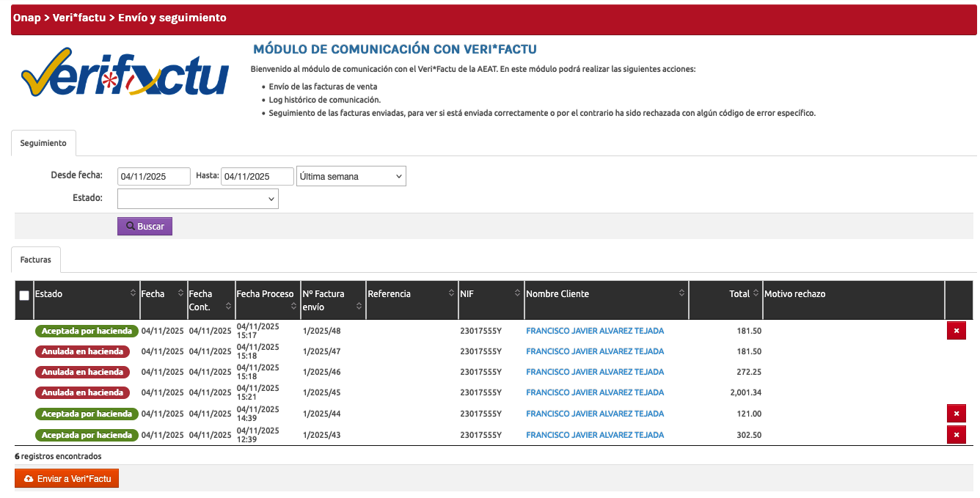This screenshot has height=498, width=980.
Task: Click the red X icon for invoice 1/2025/43
Action: coord(956,435)
